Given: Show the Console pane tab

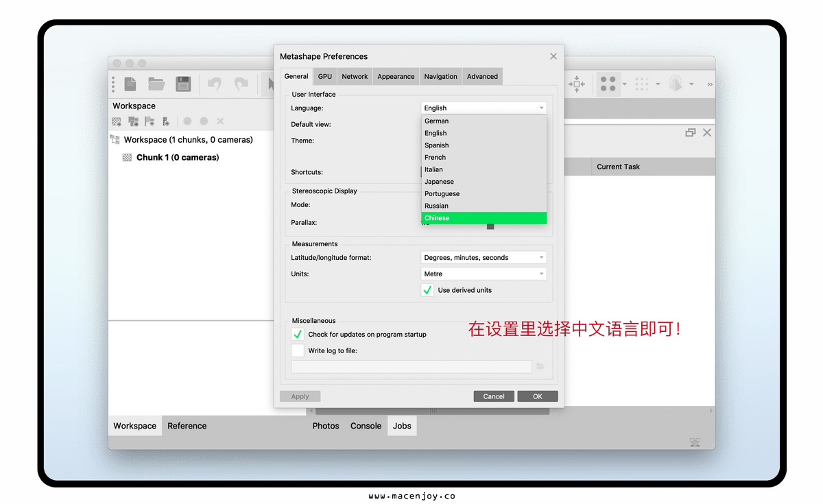Looking at the screenshot, I should pyautogui.click(x=366, y=426).
